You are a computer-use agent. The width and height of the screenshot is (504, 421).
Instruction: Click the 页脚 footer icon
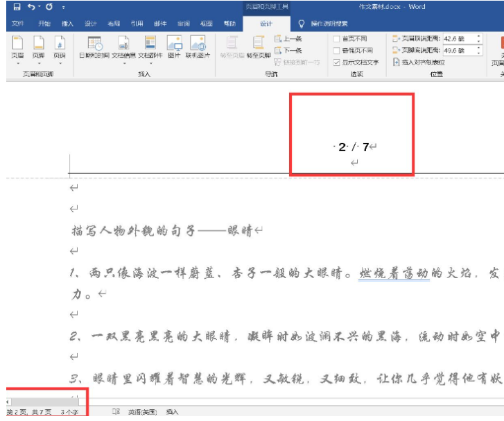point(39,43)
